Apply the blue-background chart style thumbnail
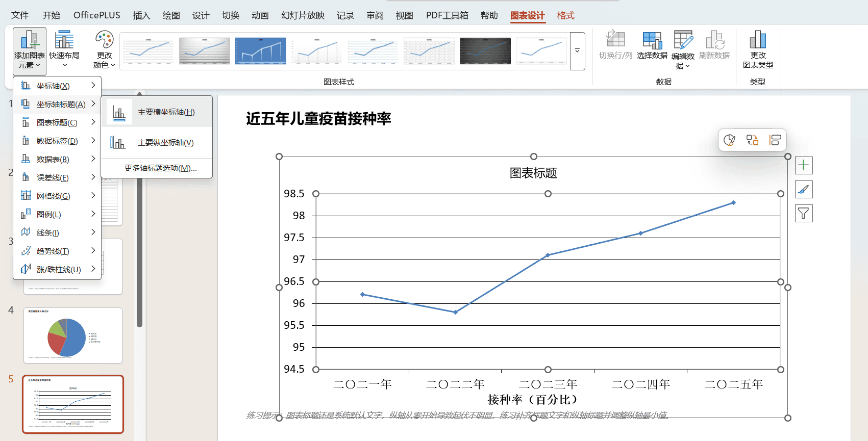Viewport: 868px width, 441px height. 261,50
